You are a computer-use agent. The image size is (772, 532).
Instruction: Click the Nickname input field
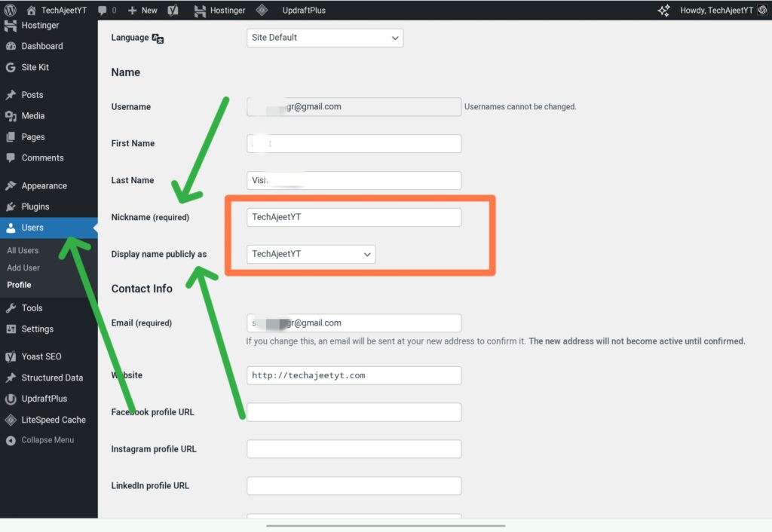[x=354, y=217]
